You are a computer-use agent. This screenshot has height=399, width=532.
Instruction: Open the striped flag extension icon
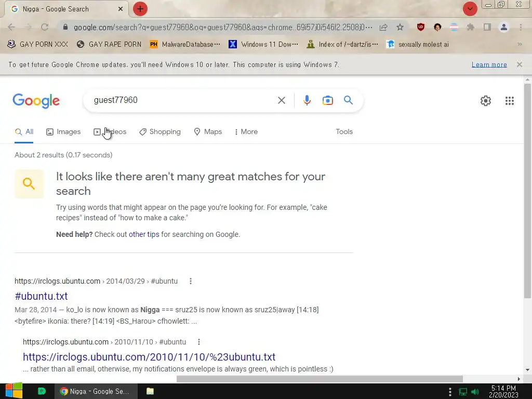tap(454, 27)
